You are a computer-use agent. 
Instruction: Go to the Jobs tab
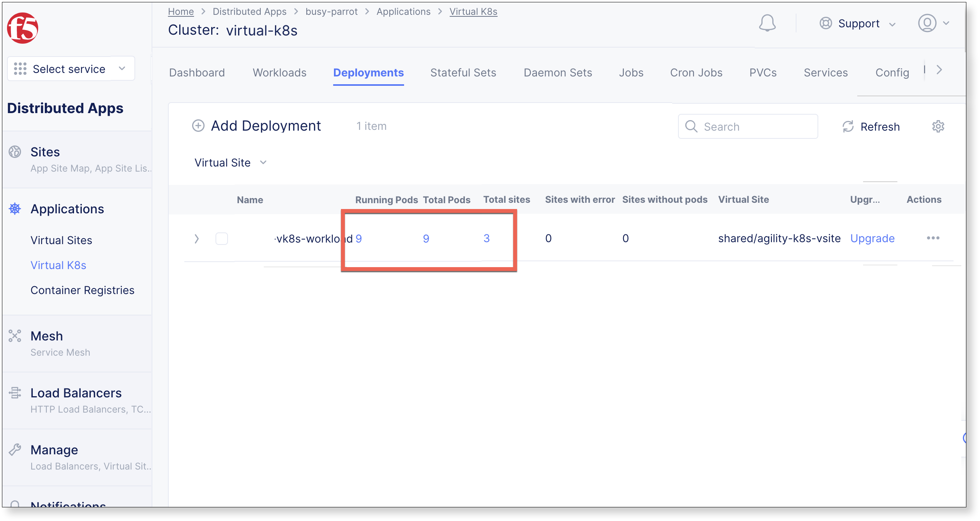(631, 73)
